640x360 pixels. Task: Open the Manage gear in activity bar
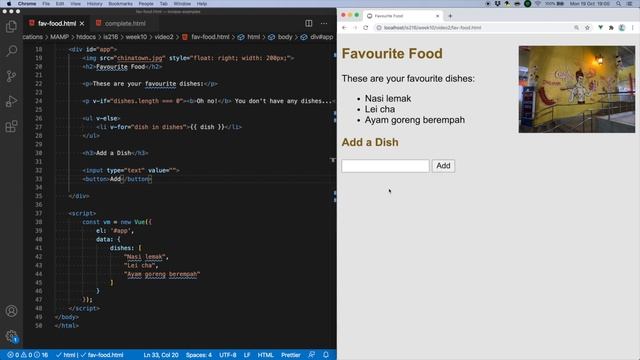(11, 336)
